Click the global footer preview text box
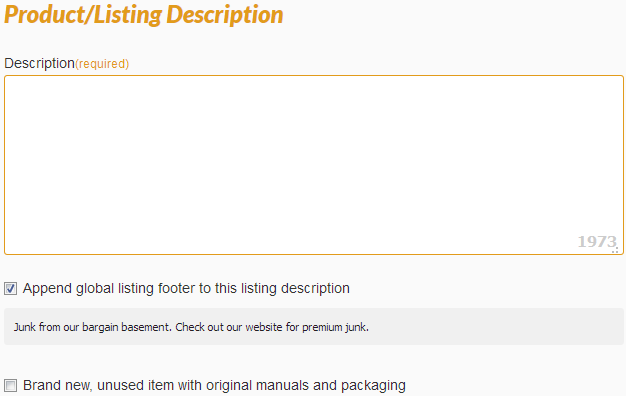Viewport: 626px width, 396px height. tap(314, 327)
